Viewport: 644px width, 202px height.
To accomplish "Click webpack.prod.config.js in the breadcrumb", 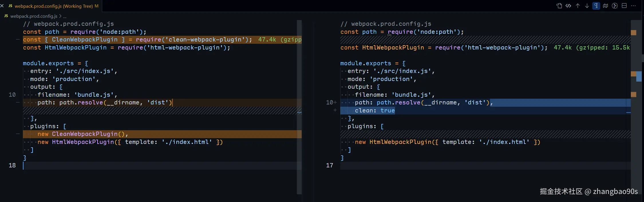I will click(34, 16).
